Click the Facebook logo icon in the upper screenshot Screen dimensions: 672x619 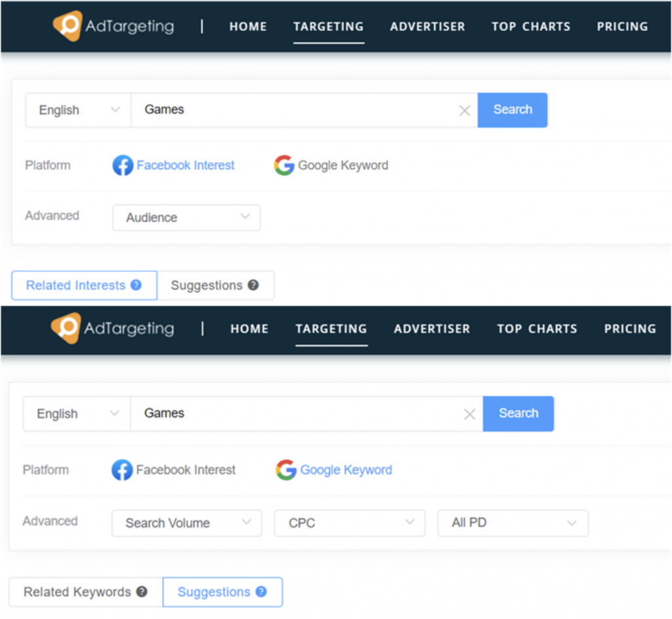(123, 165)
